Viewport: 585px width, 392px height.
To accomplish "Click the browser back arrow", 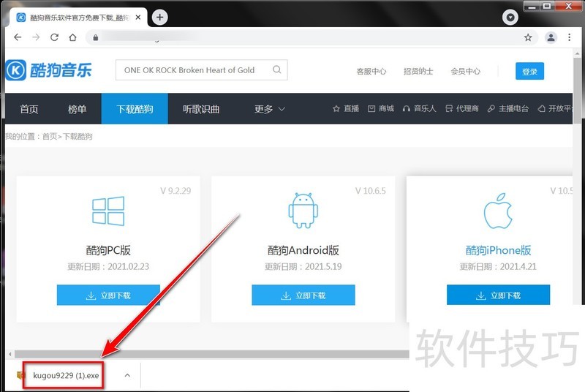I will point(18,37).
